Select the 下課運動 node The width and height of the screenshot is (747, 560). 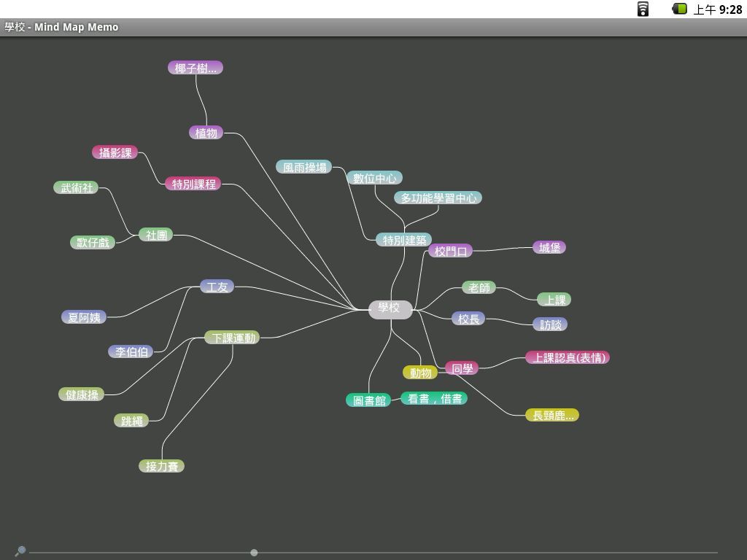(x=233, y=338)
